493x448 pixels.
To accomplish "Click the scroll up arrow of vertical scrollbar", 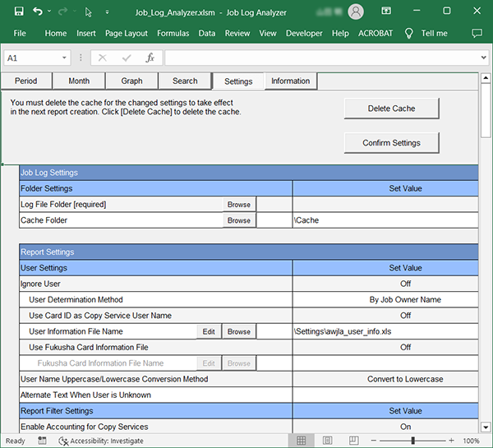I will (486, 78).
